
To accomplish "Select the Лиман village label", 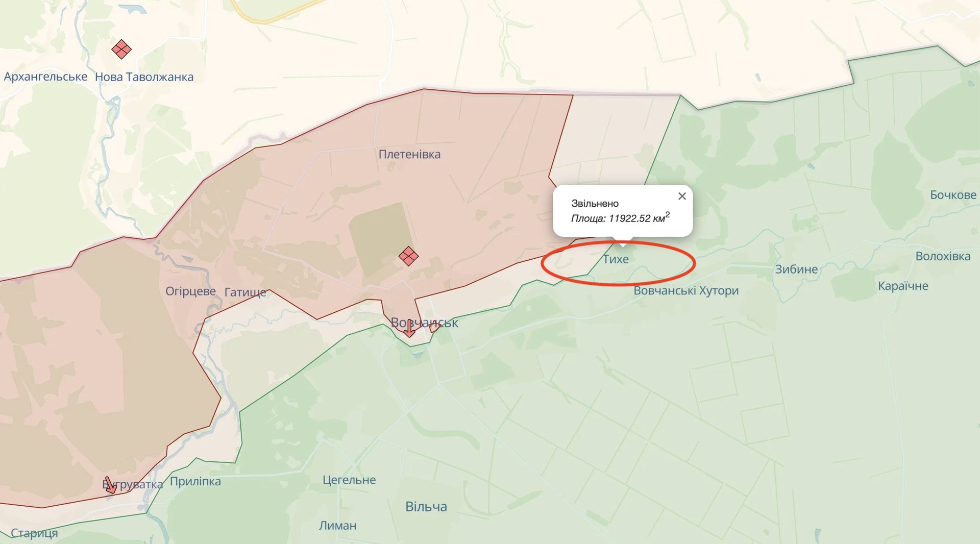I will pos(338,526).
